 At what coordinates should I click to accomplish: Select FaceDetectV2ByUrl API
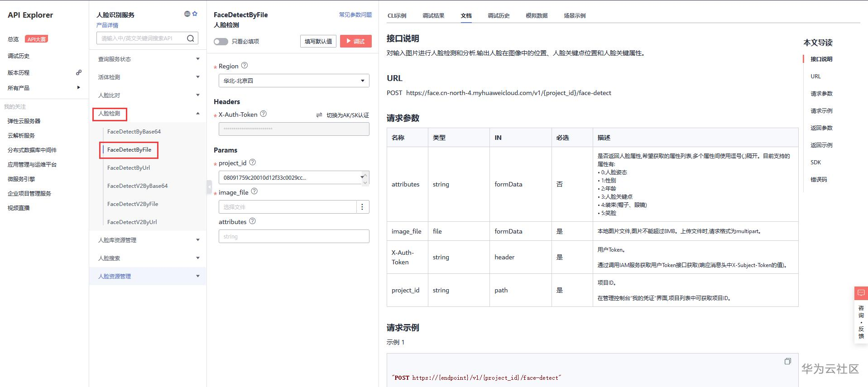[132, 222]
